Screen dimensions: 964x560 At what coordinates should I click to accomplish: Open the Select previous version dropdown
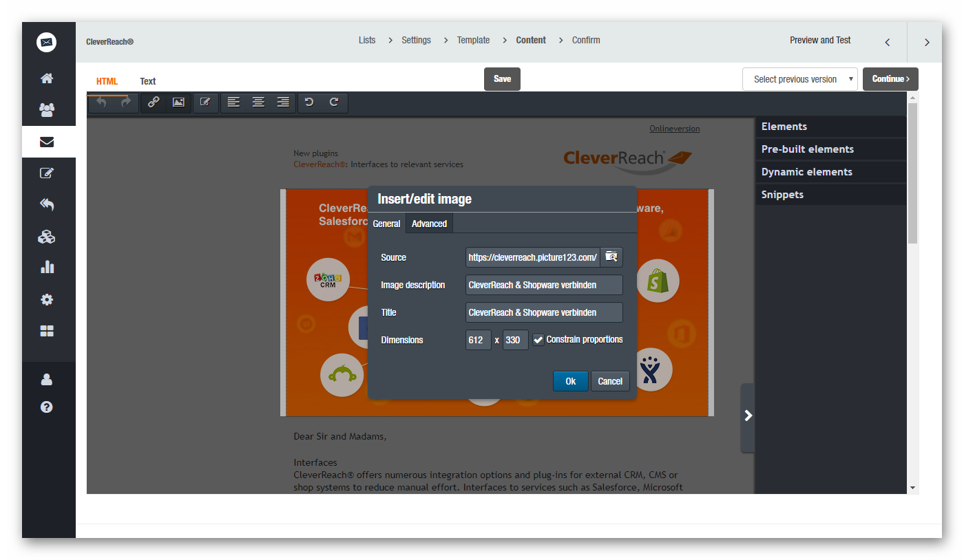[799, 79]
